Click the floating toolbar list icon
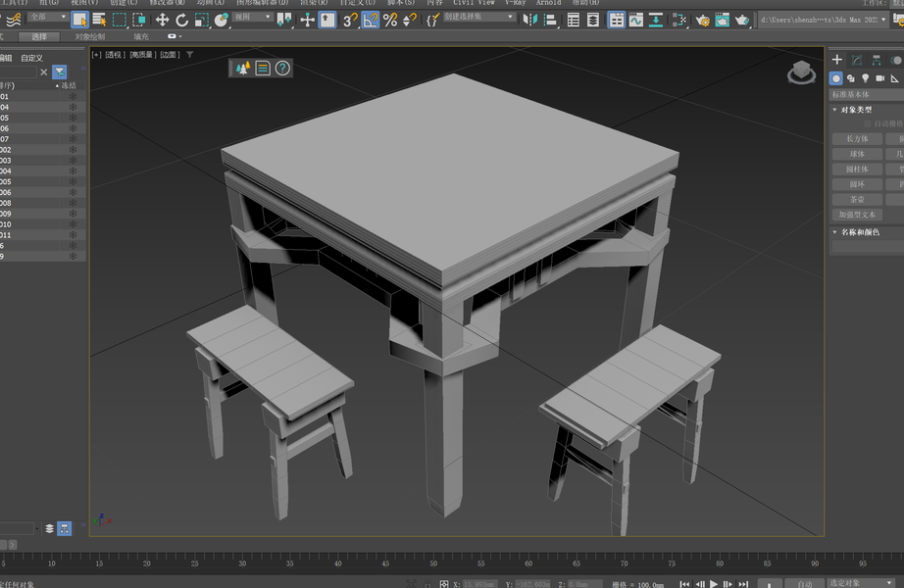Screen dimensions: 904x588 pyautogui.click(x=263, y=68)
